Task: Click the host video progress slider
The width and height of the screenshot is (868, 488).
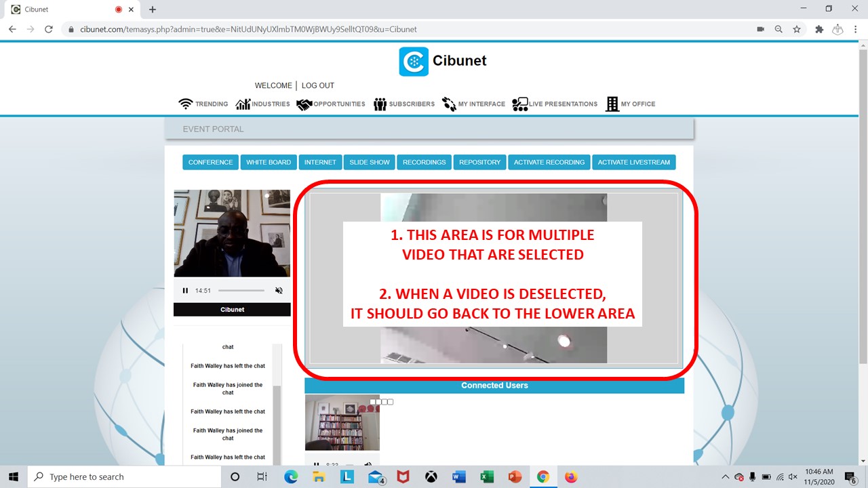Action: (241, 291)
